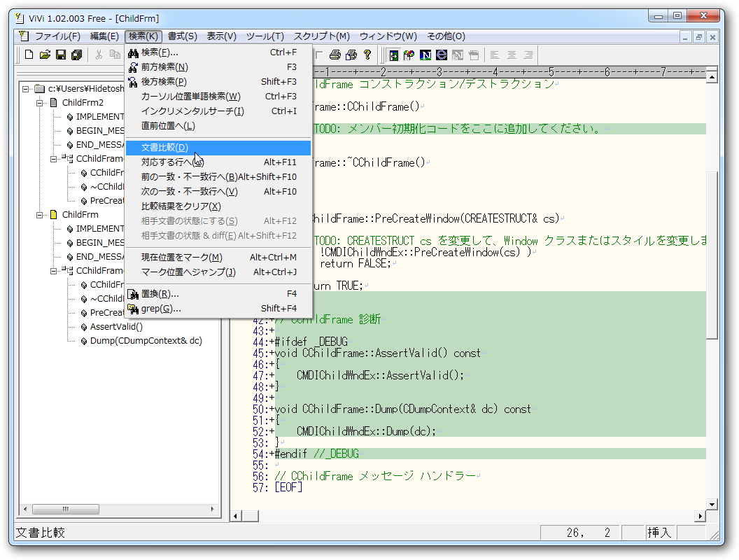Click the align right toolbar icon
739x560 pixels.
coord(528,55)
